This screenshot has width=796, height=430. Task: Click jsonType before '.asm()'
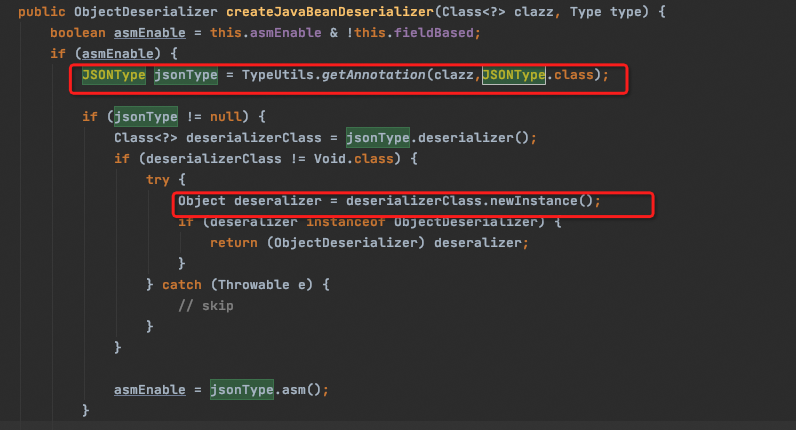(x=242, y=390)
